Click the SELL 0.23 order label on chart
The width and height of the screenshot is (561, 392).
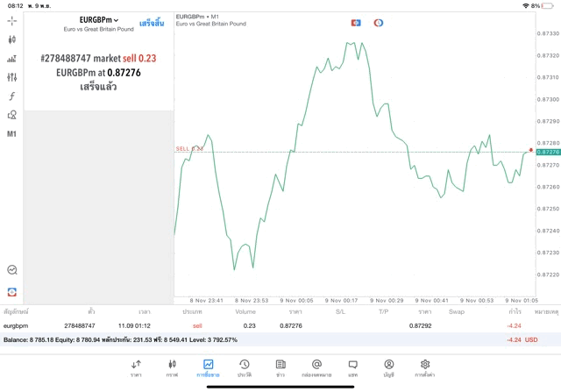pyautogui.click(x=189, y=148)
